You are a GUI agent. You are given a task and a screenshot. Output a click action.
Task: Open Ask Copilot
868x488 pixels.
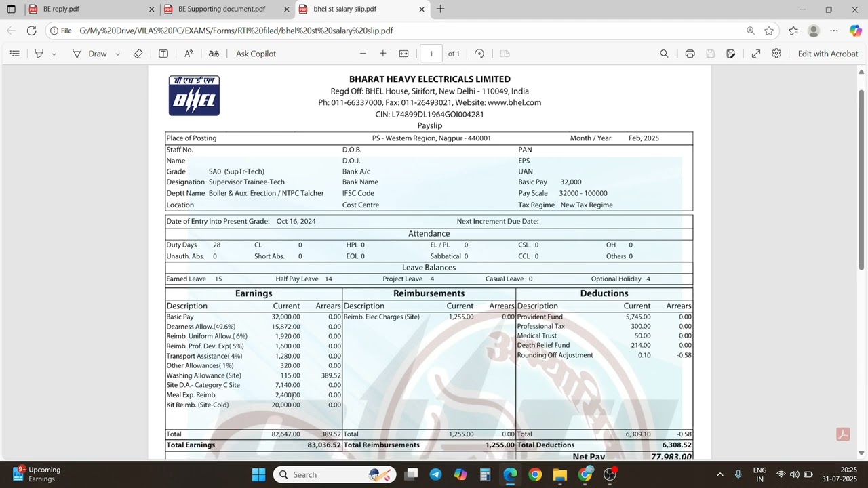tap(256, 54)
